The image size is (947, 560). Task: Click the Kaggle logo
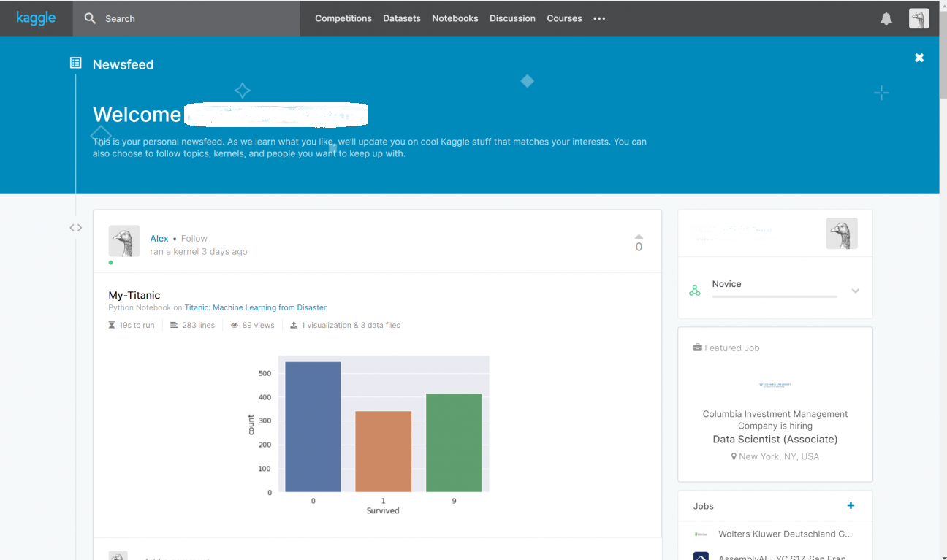point(36,18)
